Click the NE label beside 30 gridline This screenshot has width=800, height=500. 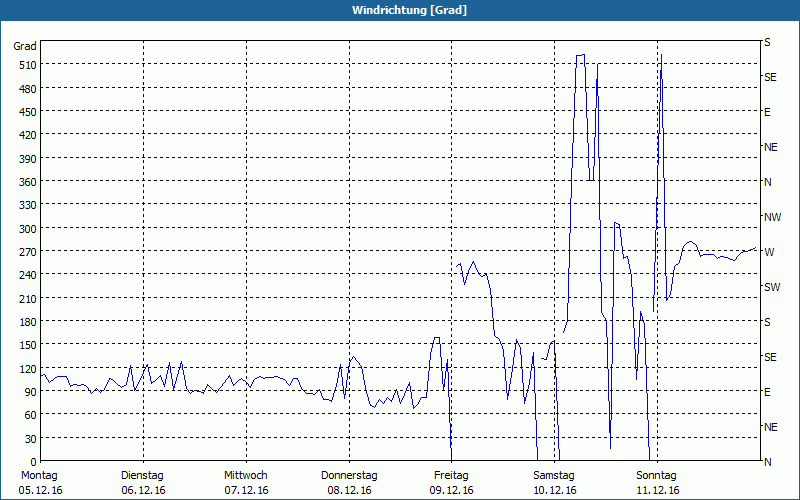tap(771, 427)
